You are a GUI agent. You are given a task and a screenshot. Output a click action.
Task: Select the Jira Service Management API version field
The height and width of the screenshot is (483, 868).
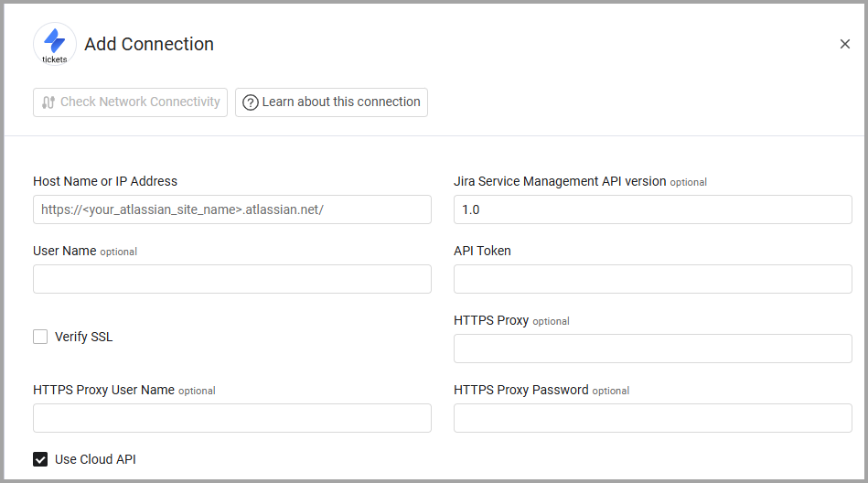point(652,209)
